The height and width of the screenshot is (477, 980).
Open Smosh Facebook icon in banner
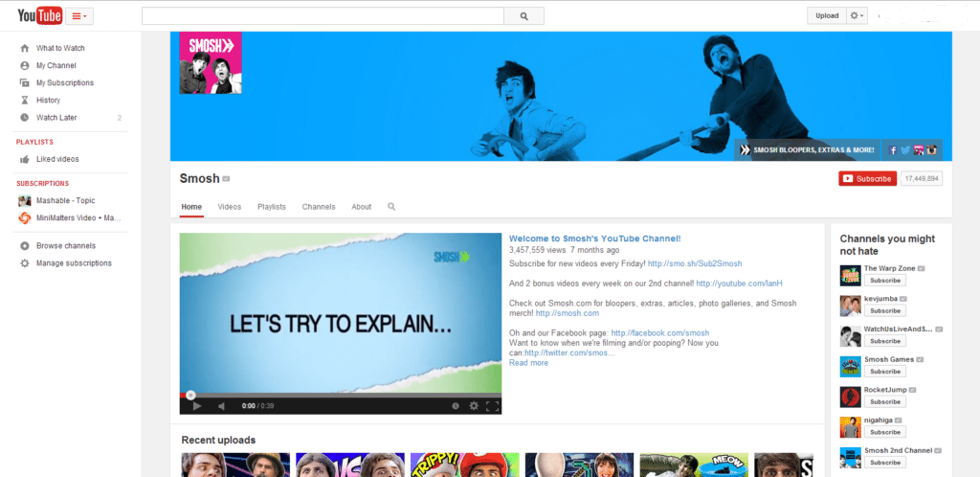(x=893, y=150)
